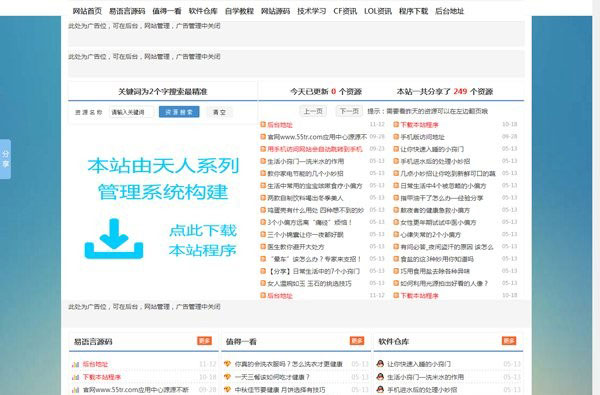
Task: Go to previous page with 上一页
Action: [x=313, y=111]
